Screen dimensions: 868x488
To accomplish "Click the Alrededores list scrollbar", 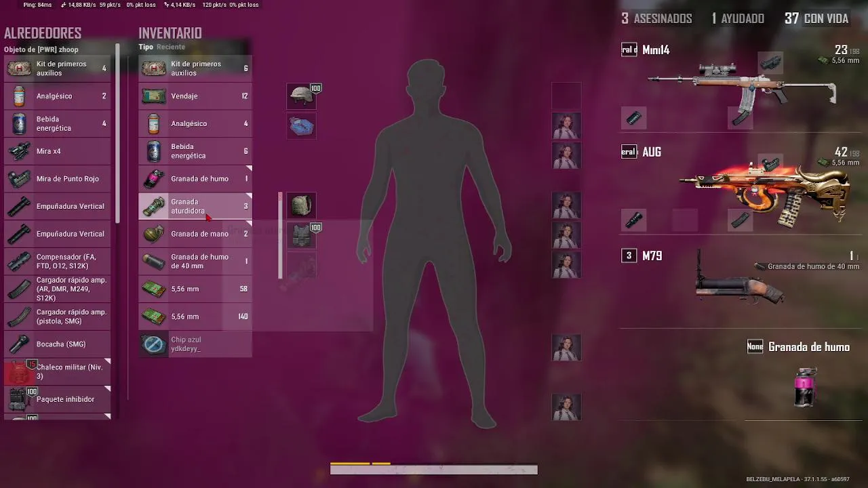I will [117, 133].
